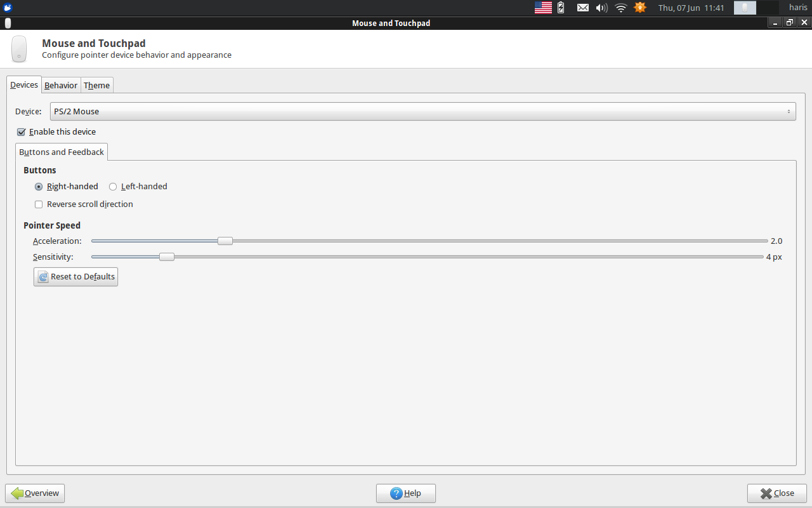Open the window menu button on the title bar
The height and width of the screenshot is (508, 812).
[7, 23]
